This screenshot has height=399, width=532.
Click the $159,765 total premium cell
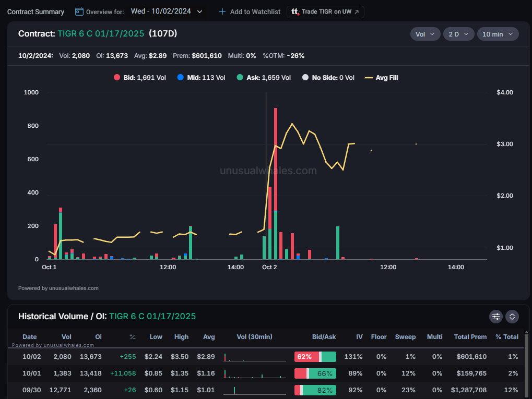click(471, 373)
